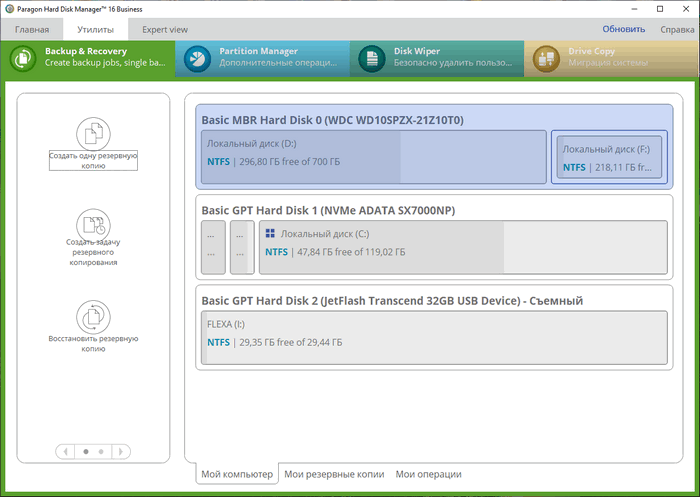Select second small hidden partition on Disk 1
Screen dimensions: 700x497
pos(242,247)
